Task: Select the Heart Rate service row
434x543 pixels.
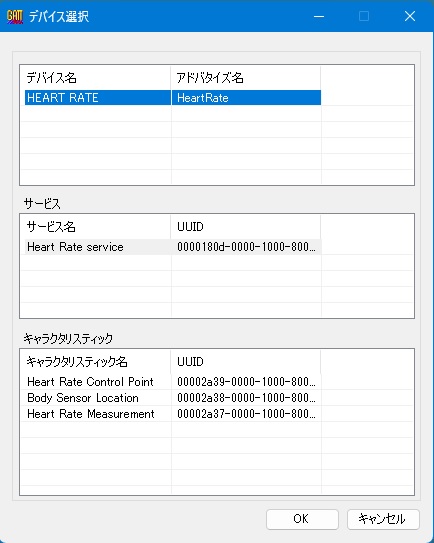Action: point(172,247)
